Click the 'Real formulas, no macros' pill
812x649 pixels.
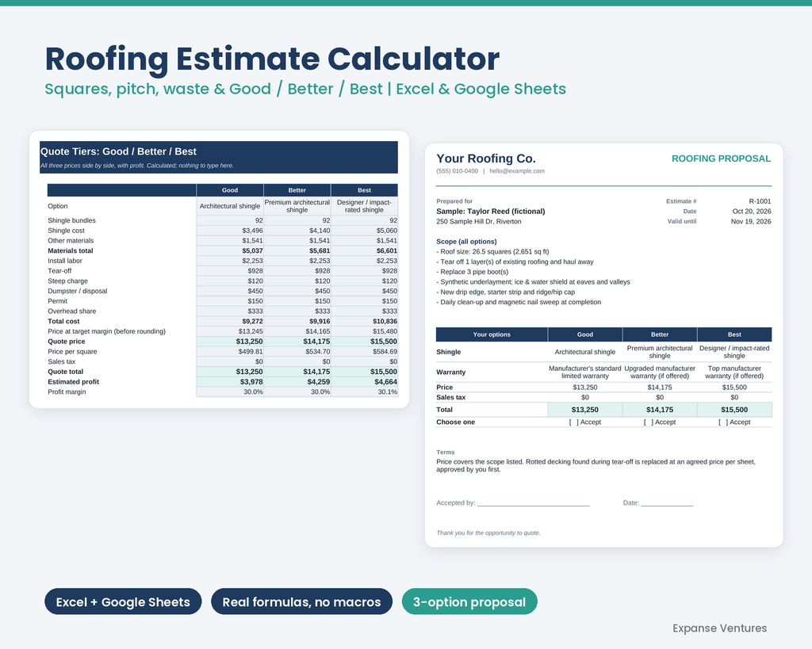click(301, 602)
